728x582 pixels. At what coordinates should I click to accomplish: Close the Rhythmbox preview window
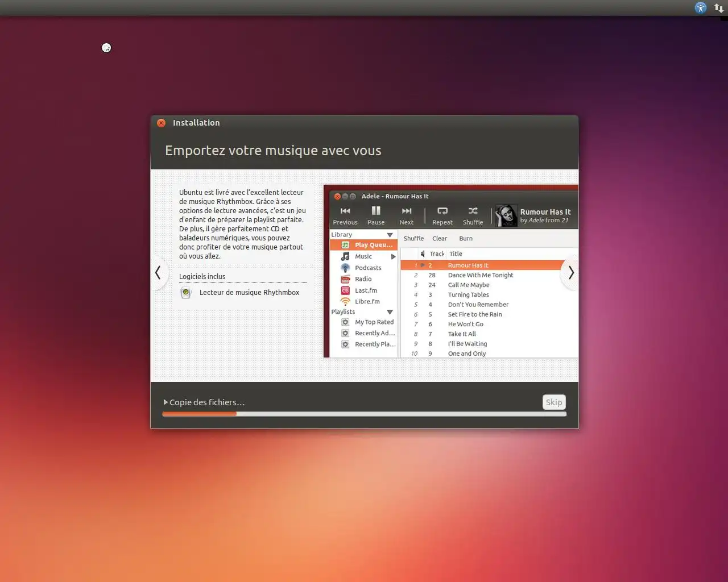tap(337, 197)
